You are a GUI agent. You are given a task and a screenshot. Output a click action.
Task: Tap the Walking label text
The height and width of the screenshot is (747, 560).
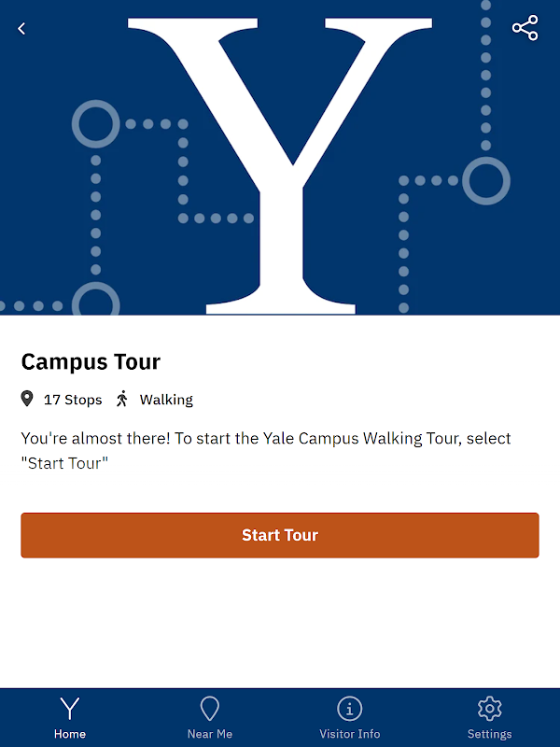(x=166, y=400)
